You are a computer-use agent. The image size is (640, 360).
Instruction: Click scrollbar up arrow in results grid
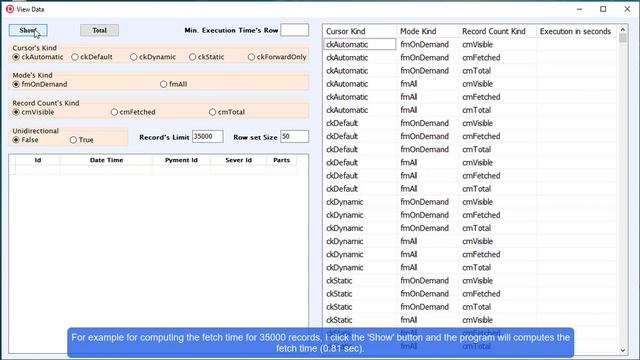tap(623, 29)
